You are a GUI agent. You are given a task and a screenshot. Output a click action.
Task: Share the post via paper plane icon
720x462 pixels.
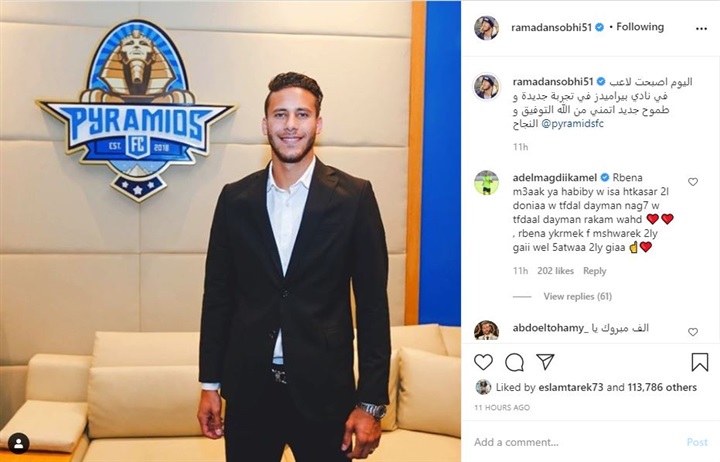546,361
